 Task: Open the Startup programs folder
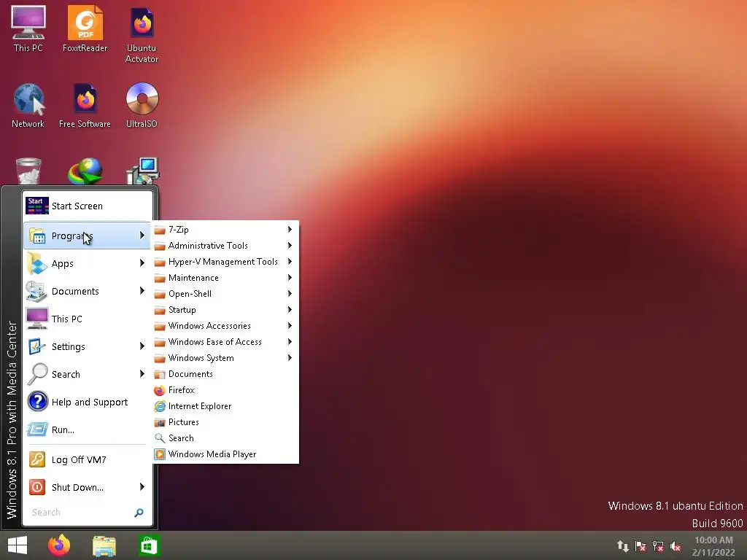click(x=225, y=310)
